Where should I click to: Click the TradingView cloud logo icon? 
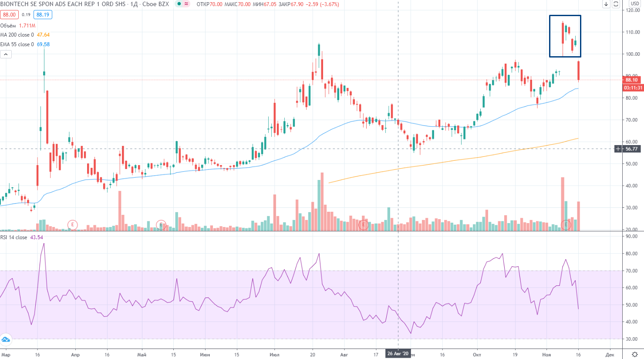coord(6,339)
